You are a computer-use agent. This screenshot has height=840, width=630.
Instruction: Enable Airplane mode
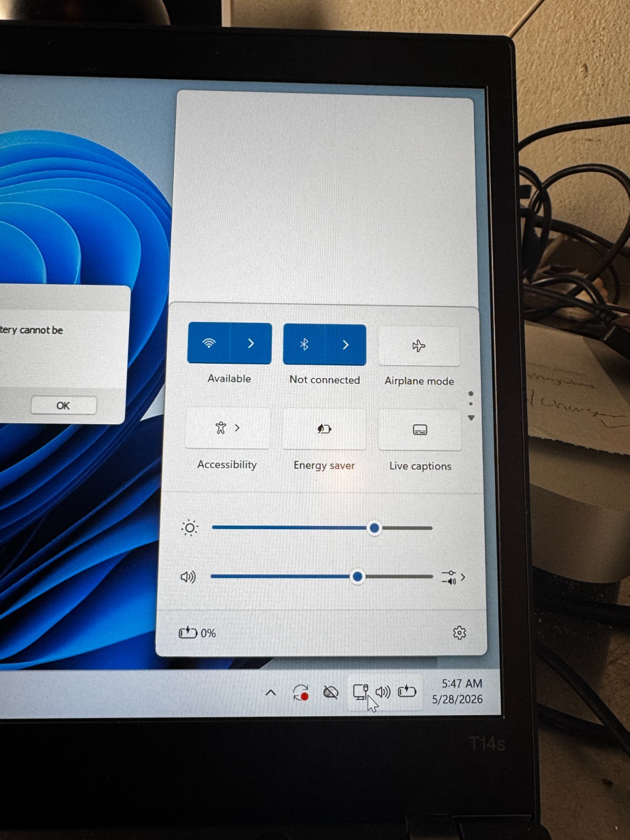[x=419, y=346]
